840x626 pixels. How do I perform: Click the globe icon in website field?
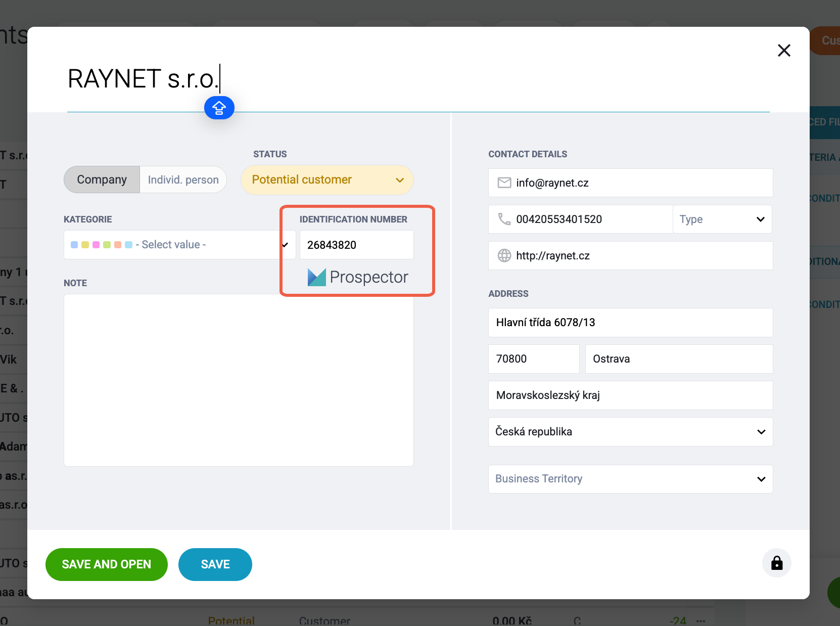(504, 255)
